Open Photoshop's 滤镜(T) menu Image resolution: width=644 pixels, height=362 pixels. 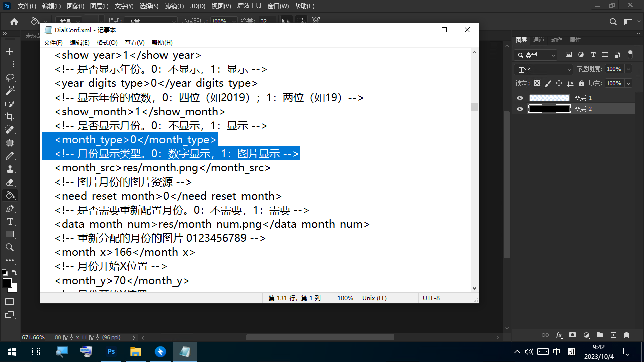[x=174, y=6]
